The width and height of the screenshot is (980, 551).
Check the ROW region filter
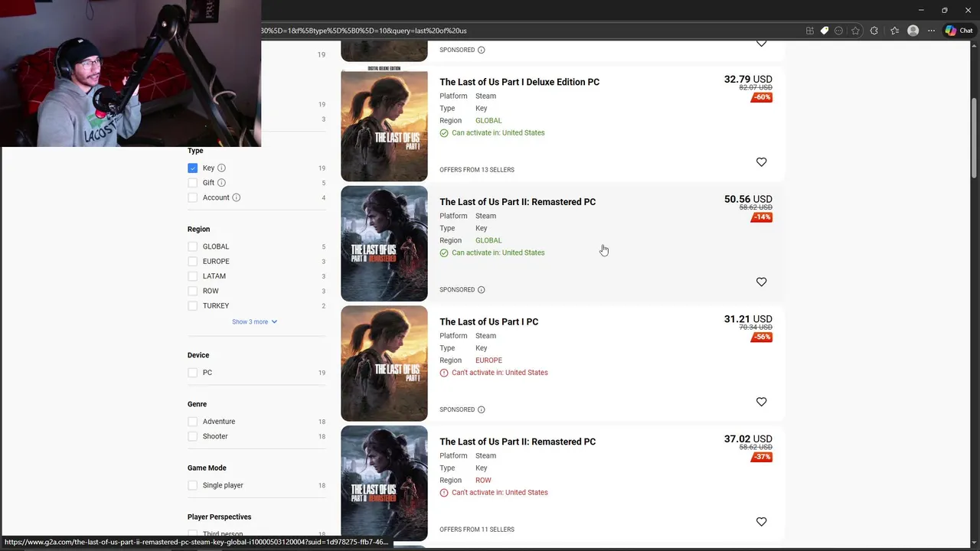pos(192,291)
